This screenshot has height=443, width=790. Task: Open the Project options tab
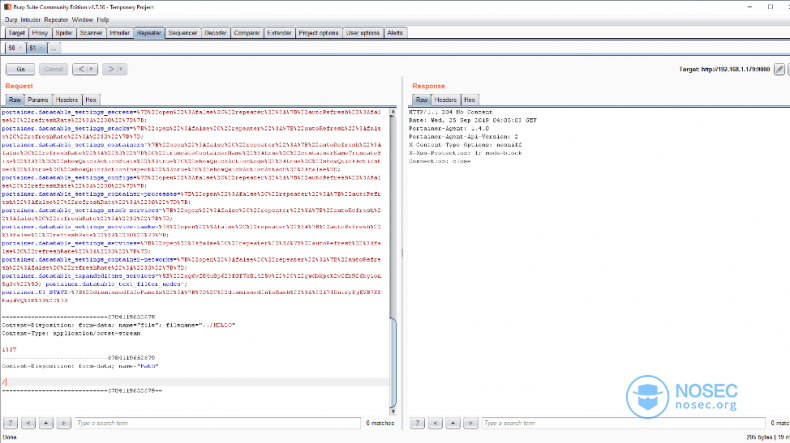(318, 33)
